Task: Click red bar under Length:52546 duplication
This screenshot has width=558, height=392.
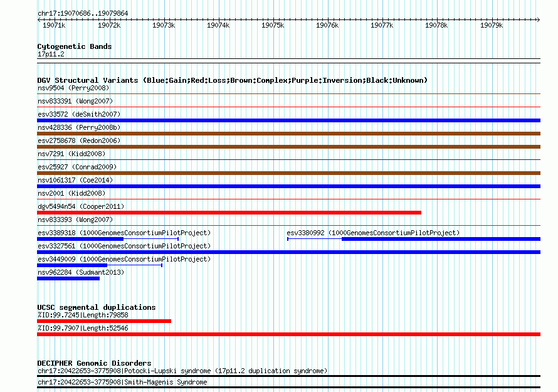Action: pos(288,334)
